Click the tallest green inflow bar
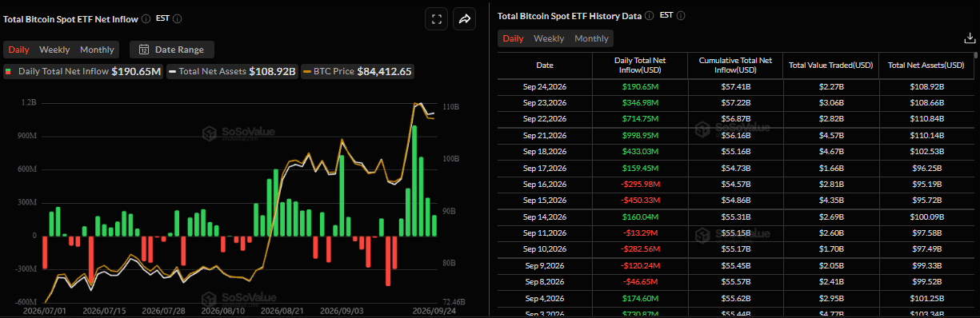Screen dimensions: 980x318 pos(414,181)
